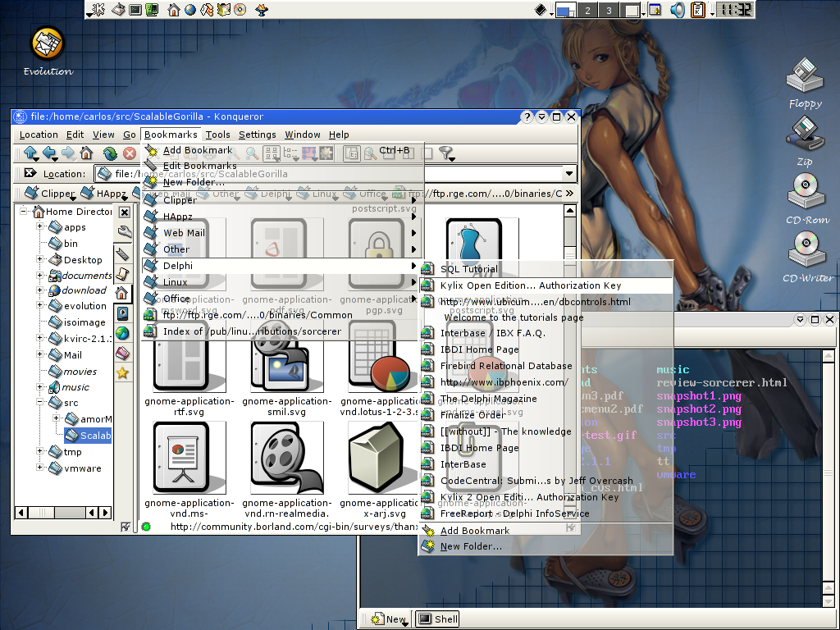Expand the vmware folder in the tree
Image resolution: width=840 pixels, height=630 pixels.
(39, 467)
